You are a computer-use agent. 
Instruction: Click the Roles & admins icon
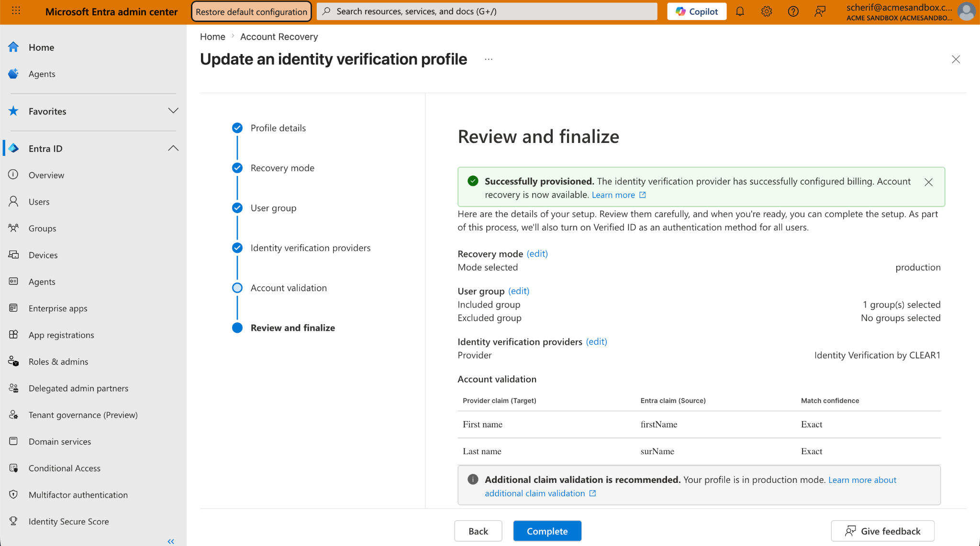coord(13,361)
